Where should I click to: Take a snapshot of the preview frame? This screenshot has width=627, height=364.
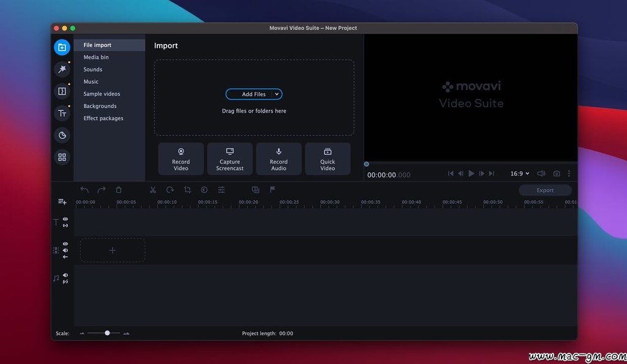coord(557,173)
